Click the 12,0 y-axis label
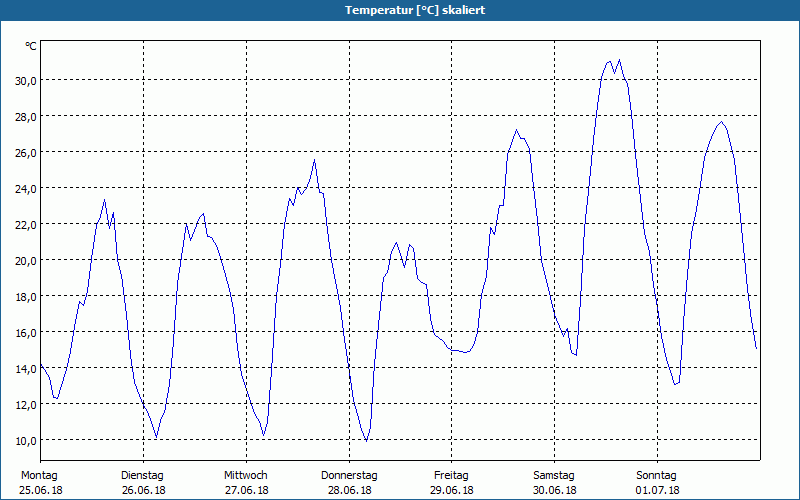Viewport: 800px width, 500px height. (25, 405)
